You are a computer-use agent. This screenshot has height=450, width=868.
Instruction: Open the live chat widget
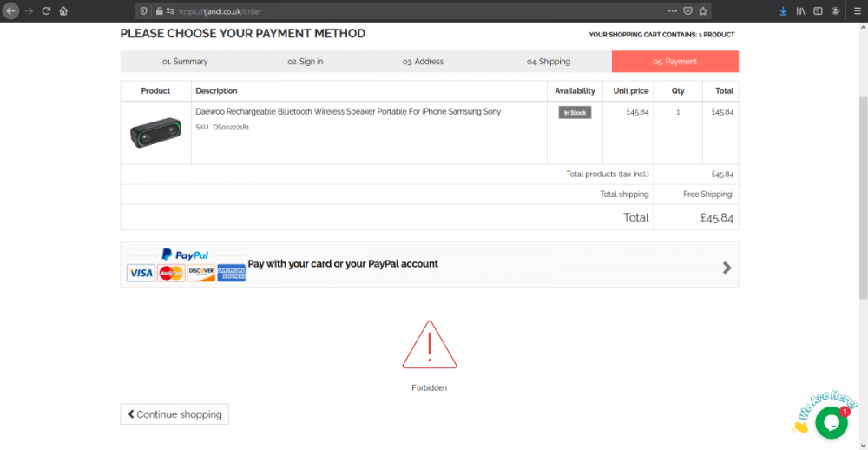[x=831, y=422]
